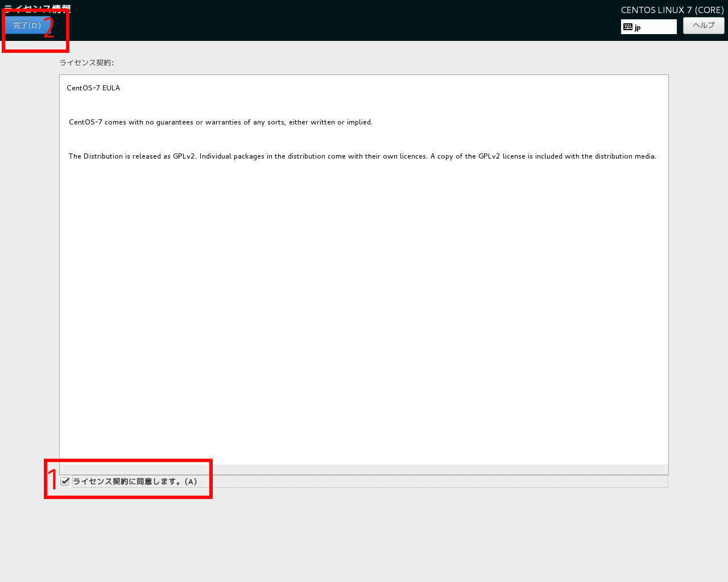Viewport: 728px width, 582px height.
Task: Toggle the license agreement checkbox
Action: click(x=65, y=481)
